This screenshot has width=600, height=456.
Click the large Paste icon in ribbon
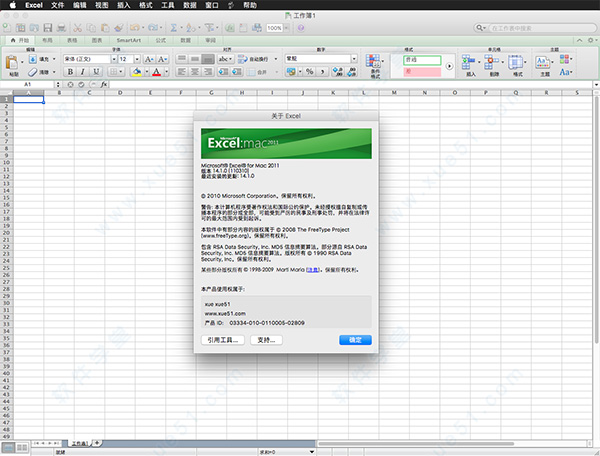click(12, 62)
